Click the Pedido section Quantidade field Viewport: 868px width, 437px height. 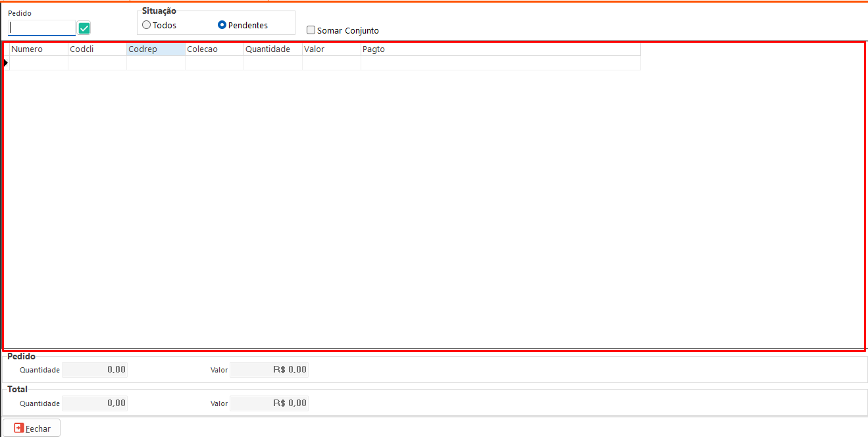pos(95,370)
